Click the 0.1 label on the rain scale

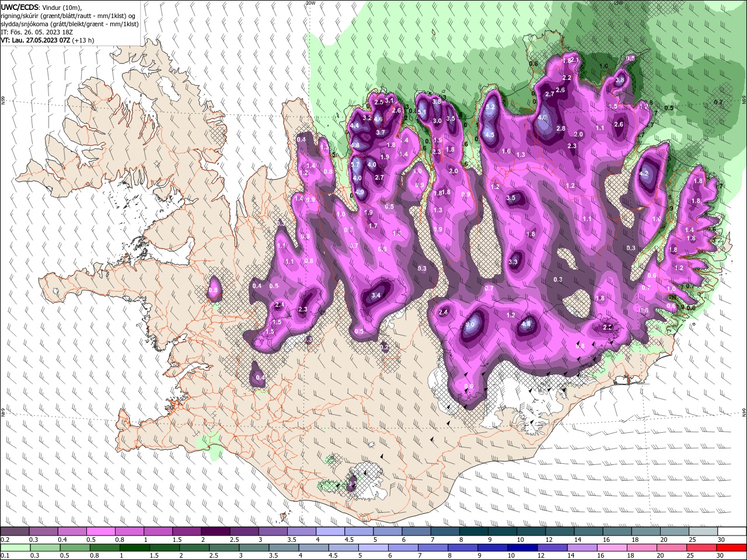[4, 556]
